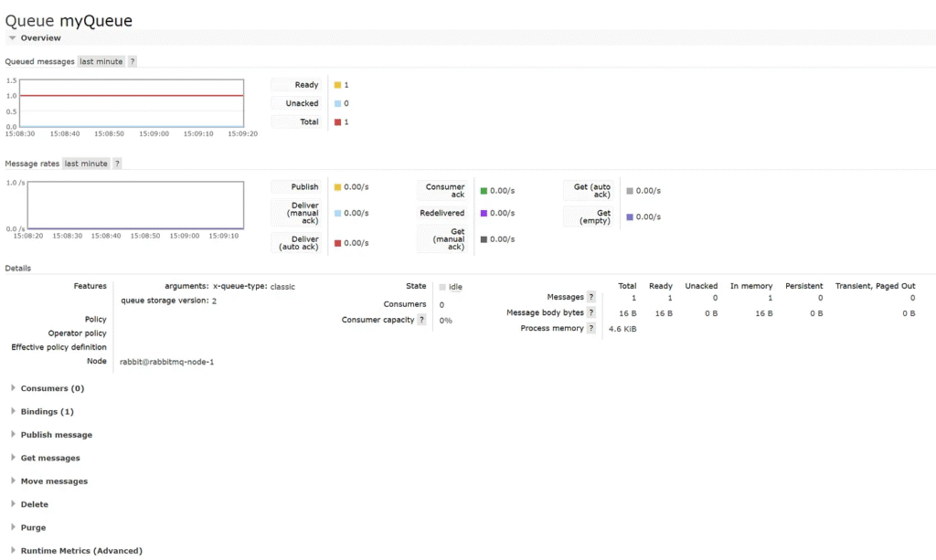Expand Runtime Metrics (Advanced)
Screen dimensions: 936x560
(x=80, y=551)
